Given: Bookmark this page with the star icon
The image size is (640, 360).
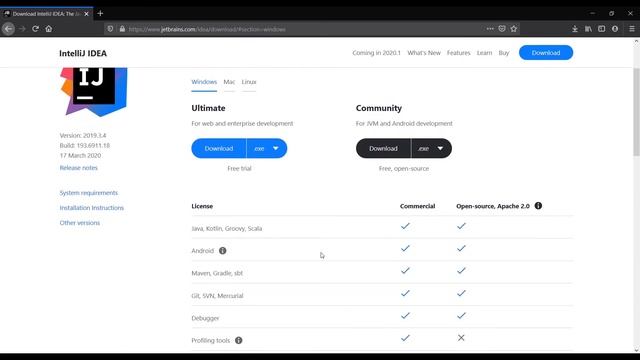Looking at the screenshot, I should pos(513,29).
